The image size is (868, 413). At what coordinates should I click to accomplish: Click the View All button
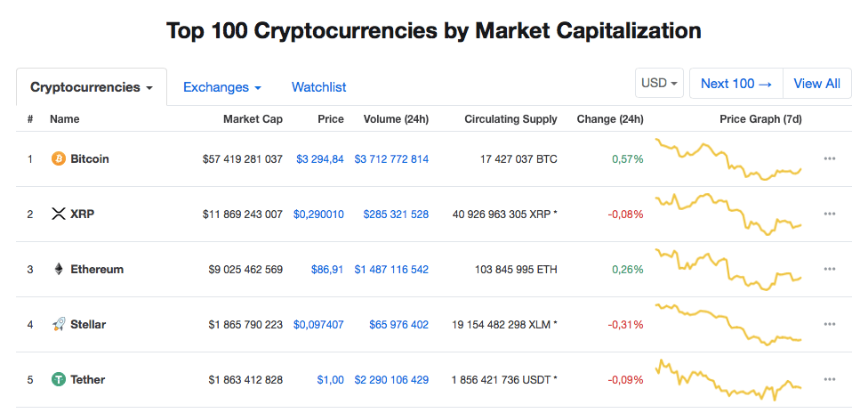coord(817,84)
